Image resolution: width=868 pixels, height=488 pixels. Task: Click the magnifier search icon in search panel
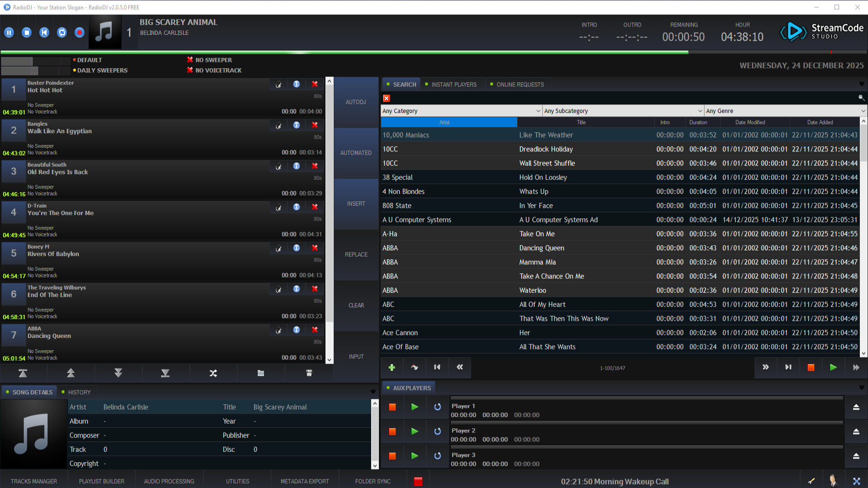pos(861,98)
